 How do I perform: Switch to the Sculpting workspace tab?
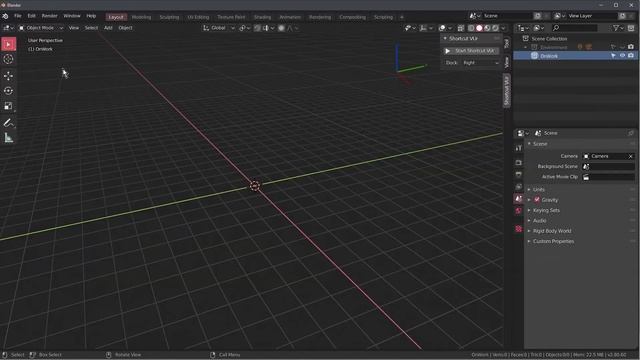click(169, 17)
